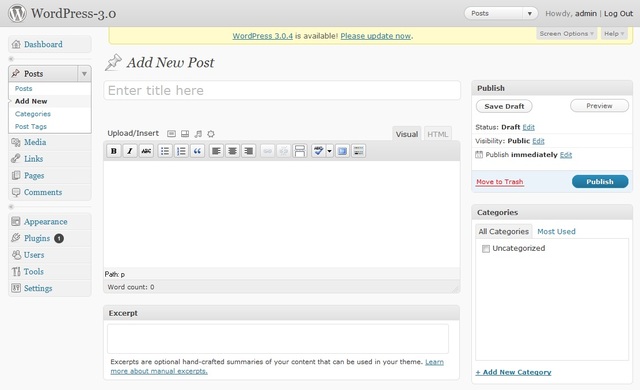Click the Unlink toolbar icon
This screenshot has height=390, width=640.
[x=283, y=151]
